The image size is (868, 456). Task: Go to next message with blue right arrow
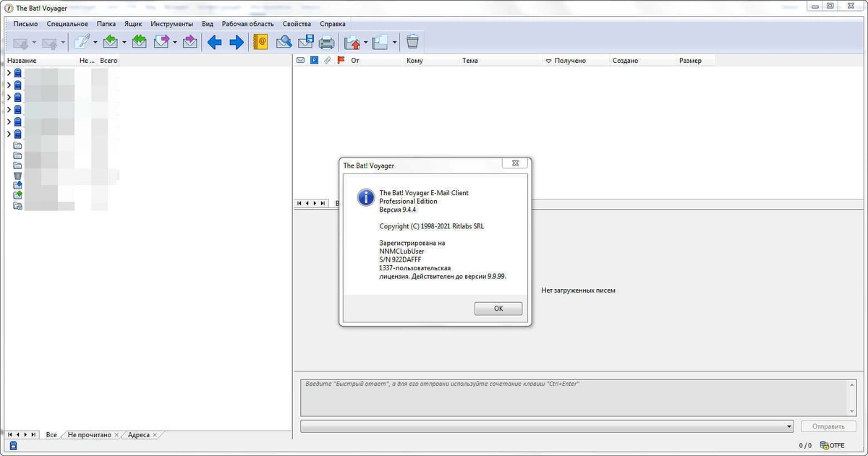237,42
